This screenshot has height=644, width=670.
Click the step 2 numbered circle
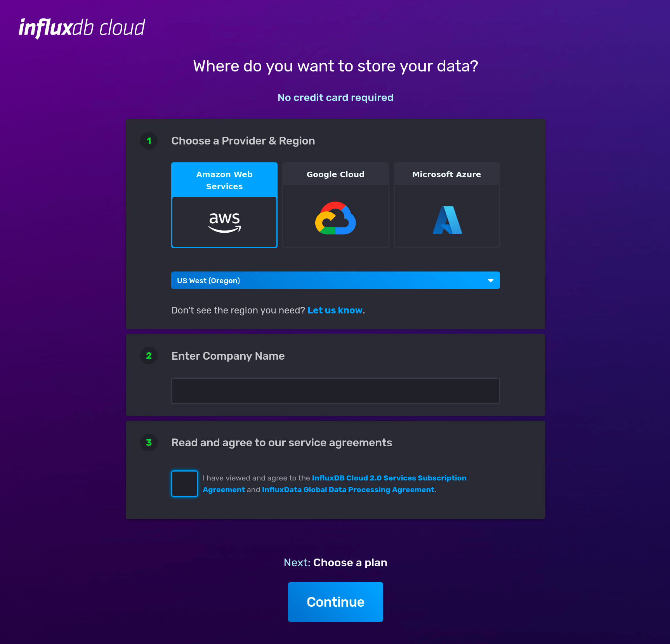click(x=149, y=356)
